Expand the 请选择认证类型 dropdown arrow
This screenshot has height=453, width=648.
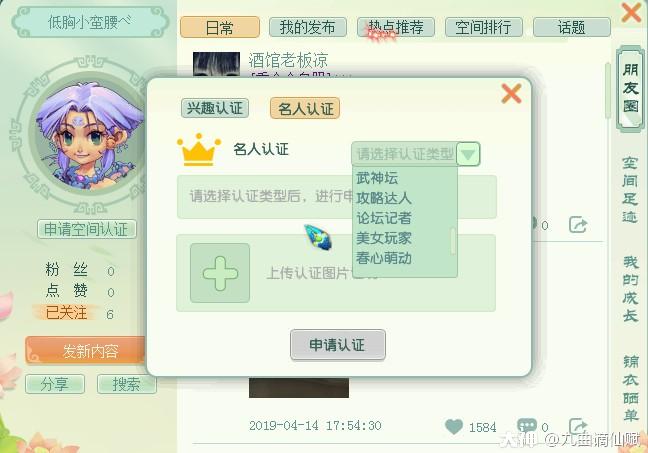coord(468,154)
